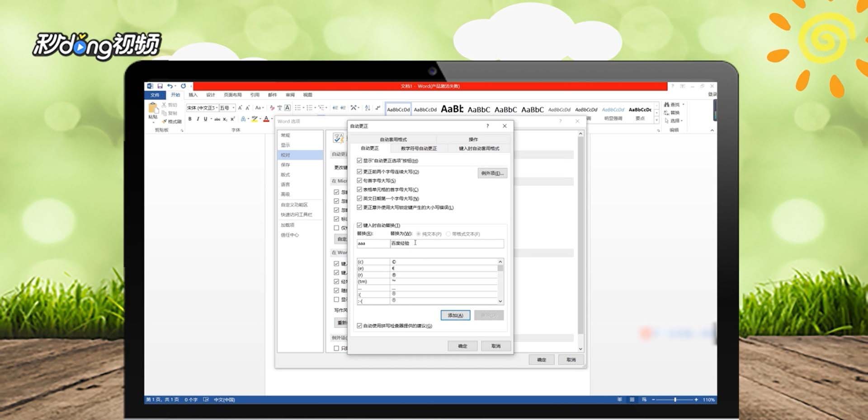Click the Redo/Repeat icon in quick access toolbar
The image size is (868, 420).
tap(183, 86)
